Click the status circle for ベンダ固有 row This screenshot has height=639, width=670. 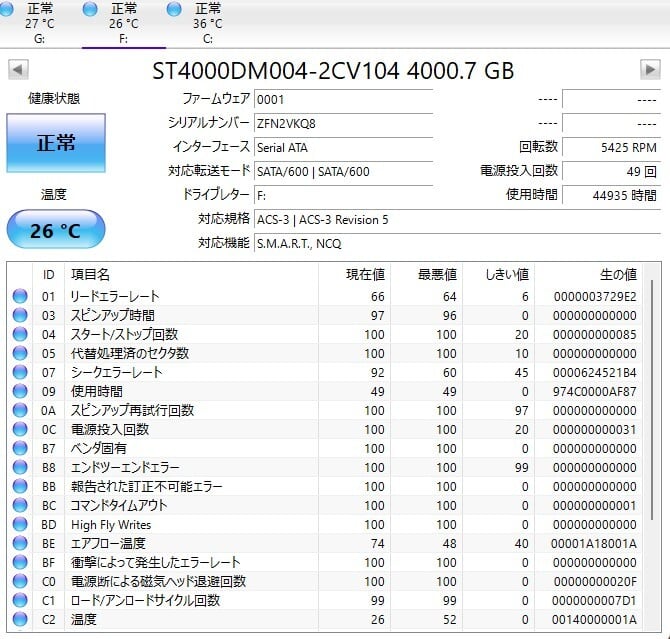20,448
